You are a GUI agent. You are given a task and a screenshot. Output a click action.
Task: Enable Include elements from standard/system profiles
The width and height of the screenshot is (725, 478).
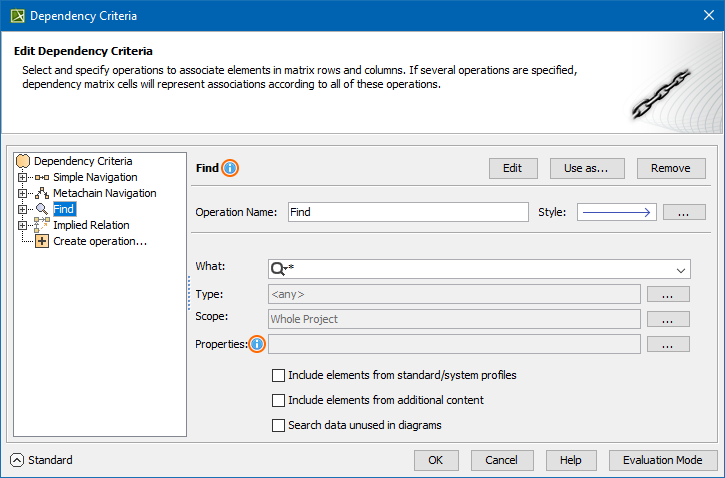279,375
